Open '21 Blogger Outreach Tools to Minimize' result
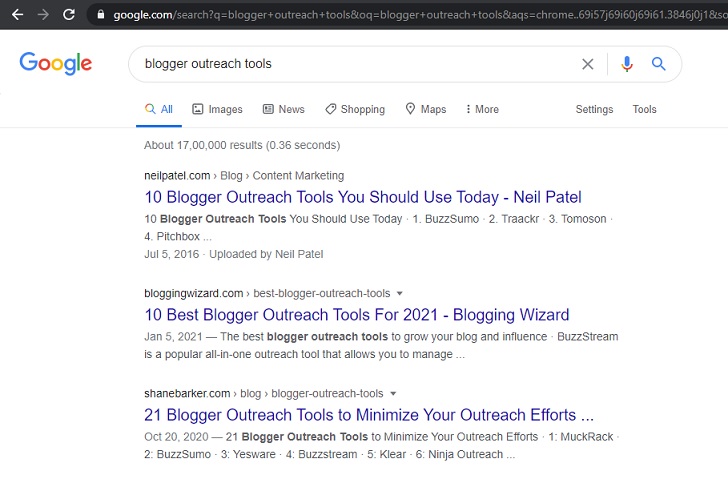728x479 pixels. (x=369, y=415)
